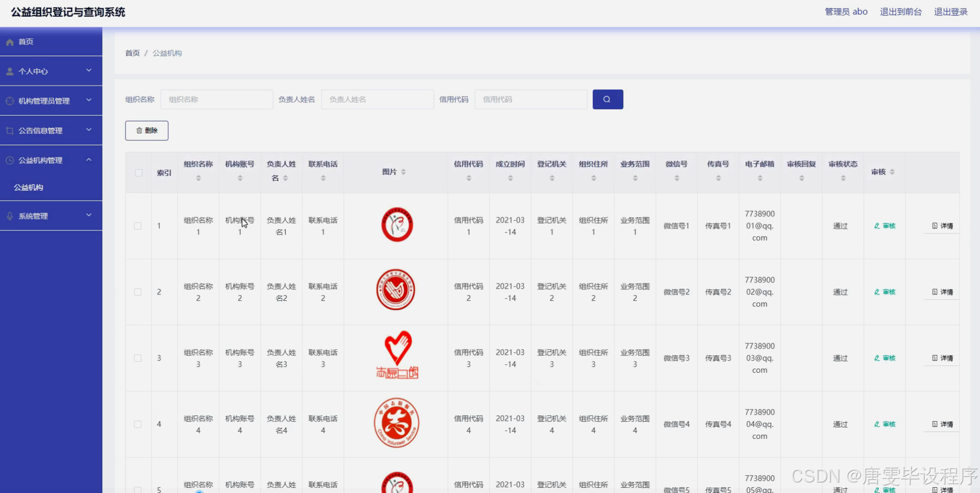Collapse the 公益机构管理 menu chevron
980x493 pixels.
[x=89, y=159]
